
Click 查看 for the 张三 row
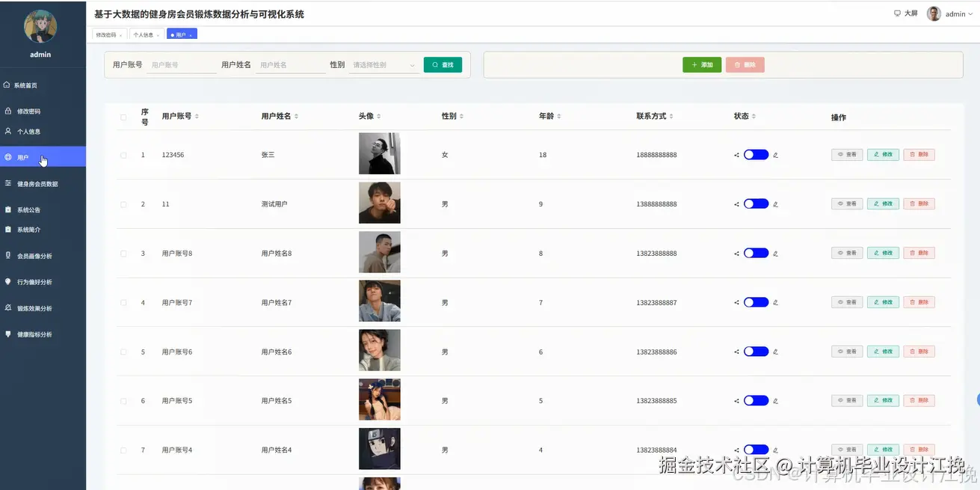[847, 155]
